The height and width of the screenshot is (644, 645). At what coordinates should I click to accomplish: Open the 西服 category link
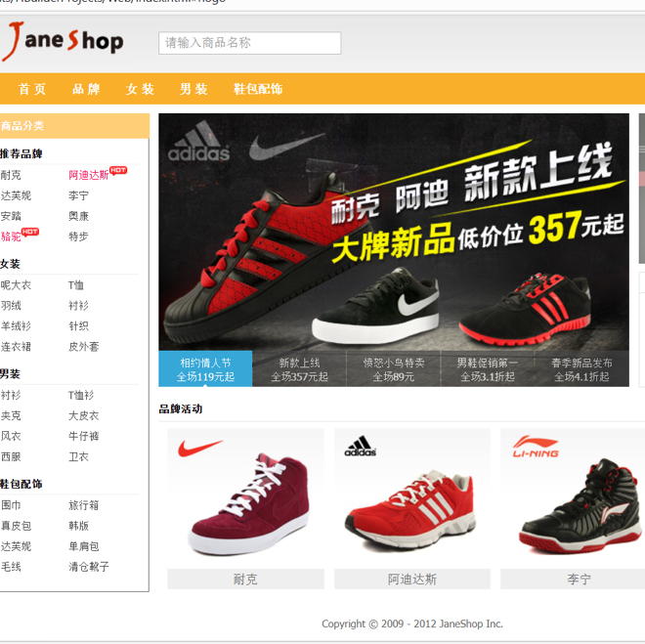[11, 457]
